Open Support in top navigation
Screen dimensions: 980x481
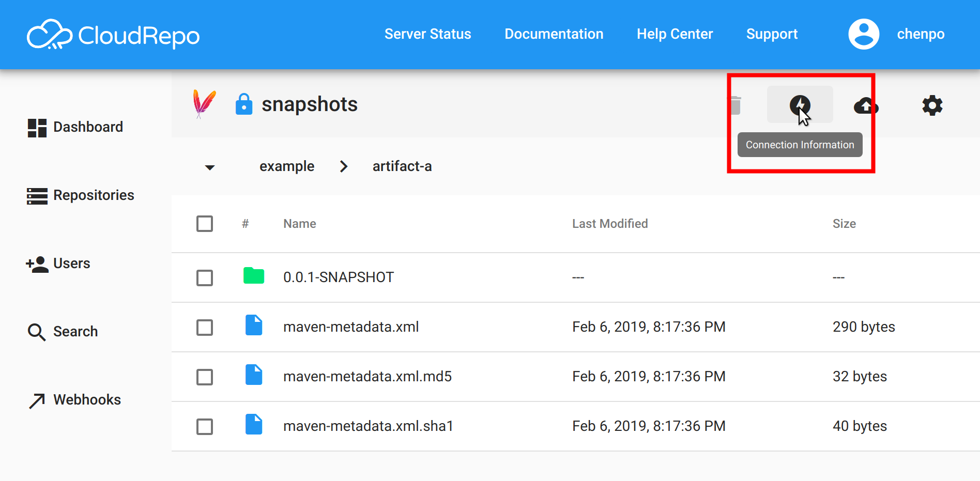click(x=772, y=34)
